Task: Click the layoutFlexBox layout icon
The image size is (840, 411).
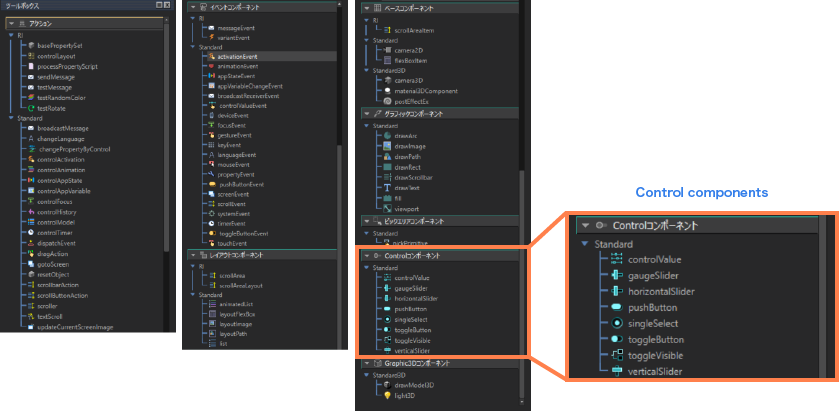Action: tap(211, 314)
